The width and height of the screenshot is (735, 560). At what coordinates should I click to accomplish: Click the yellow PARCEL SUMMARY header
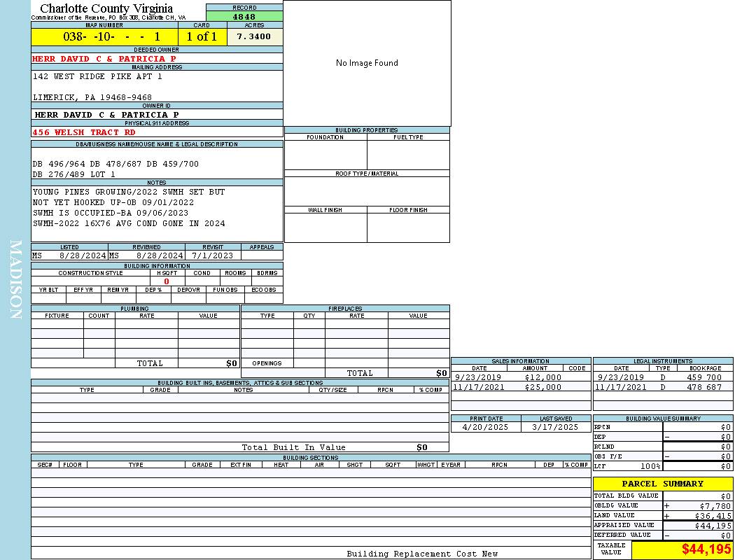tap(662, 484)
